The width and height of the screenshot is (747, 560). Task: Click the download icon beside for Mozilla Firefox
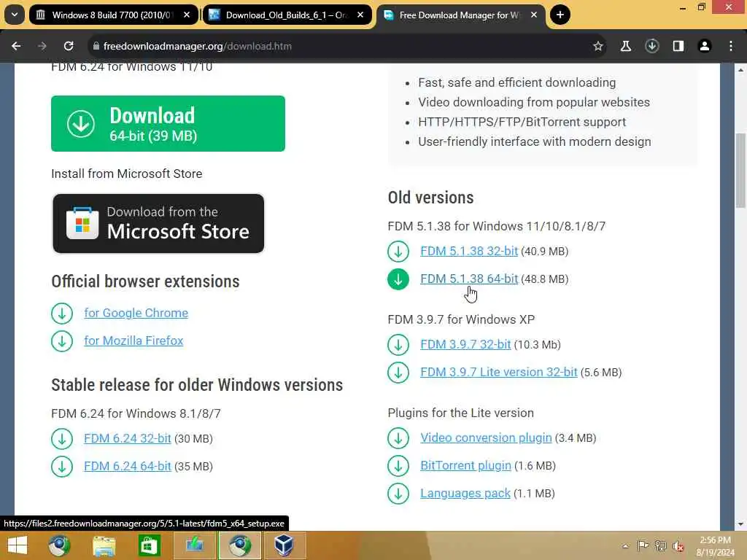pyautogui.click(x=62, y=341)
